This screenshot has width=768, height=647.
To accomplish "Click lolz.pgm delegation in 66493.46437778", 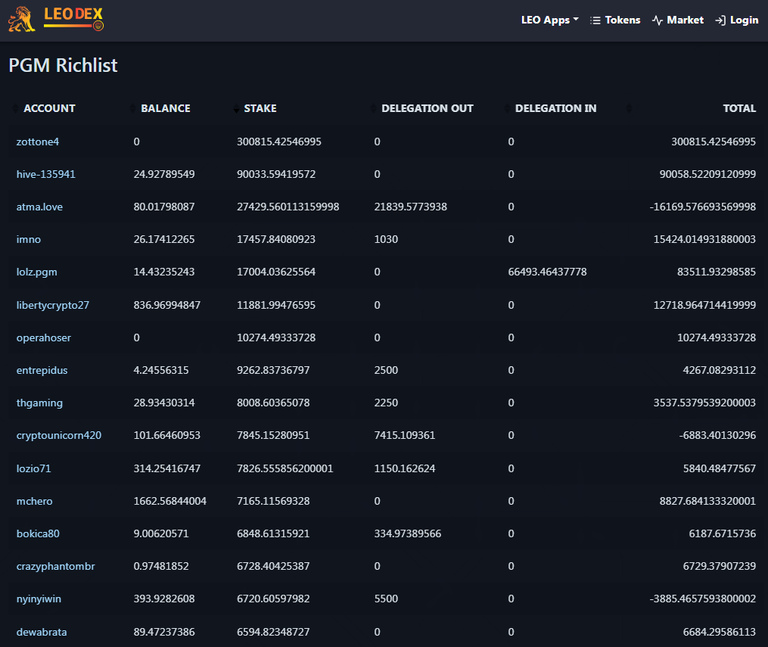I will point(547,272).
